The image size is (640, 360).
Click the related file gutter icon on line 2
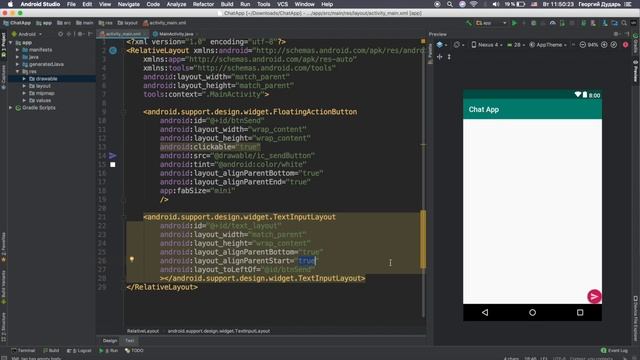[x=113, y=51]
